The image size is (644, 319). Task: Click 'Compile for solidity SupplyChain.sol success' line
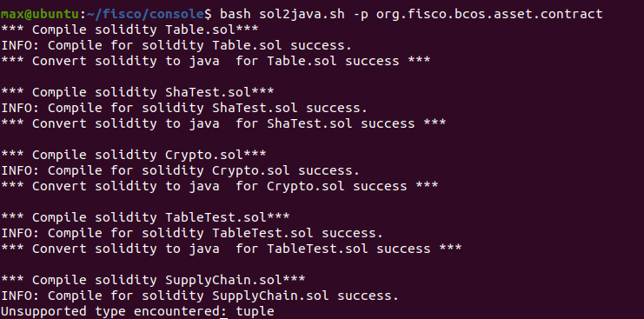click(x=200, y=296)
